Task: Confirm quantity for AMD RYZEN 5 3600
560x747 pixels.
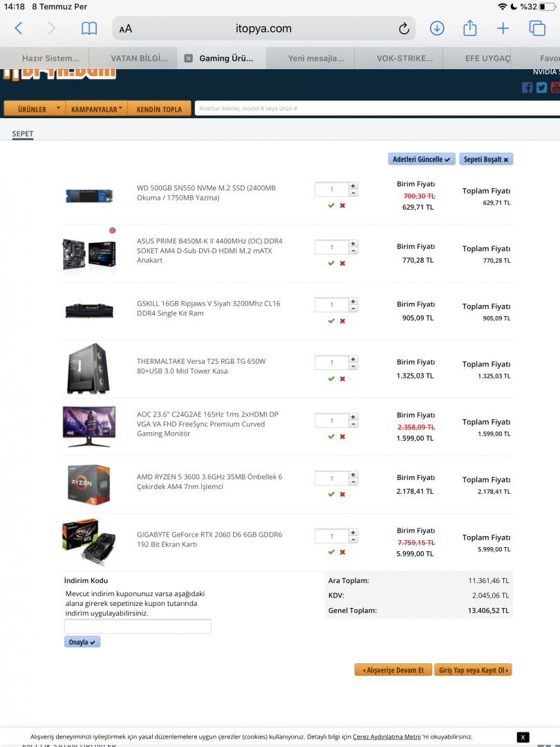Action: (331, 494)
